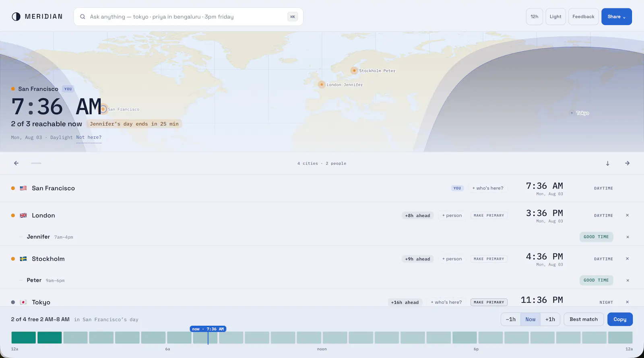Click the search magnifier icon

83,17
